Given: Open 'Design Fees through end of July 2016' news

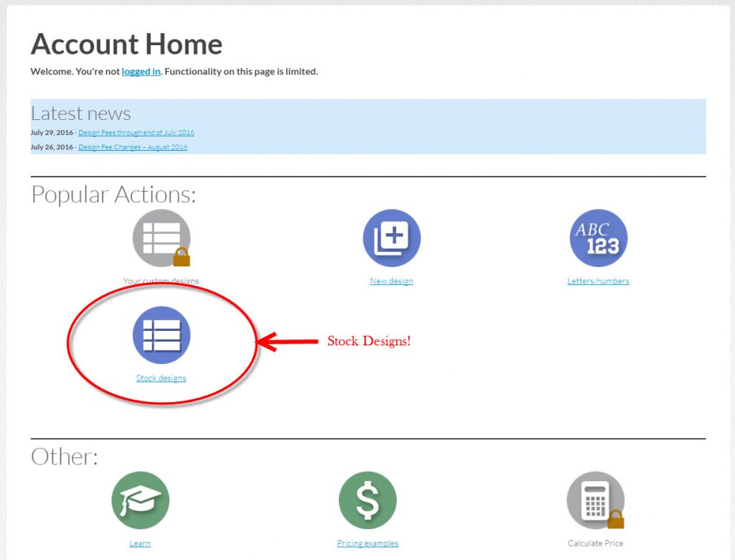Looking at the screenshot, I should click(x=136, y=133).
